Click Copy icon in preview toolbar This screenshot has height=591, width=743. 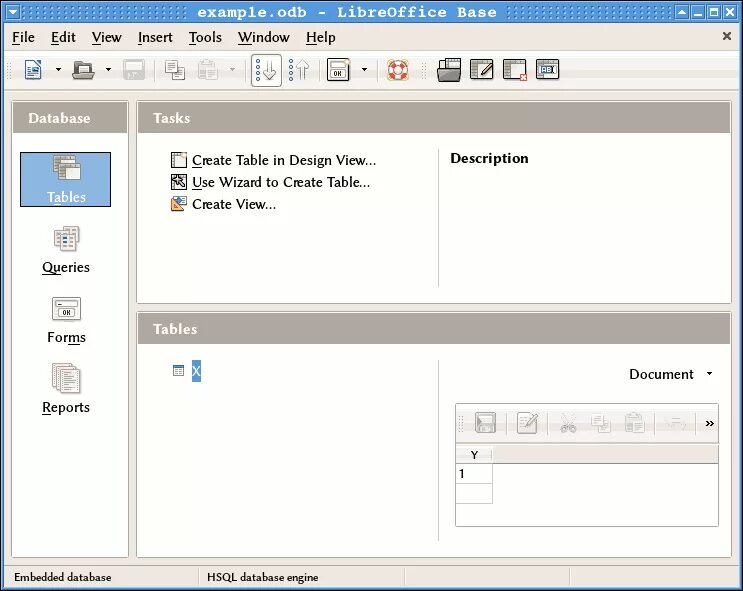(x=601, y=423)
